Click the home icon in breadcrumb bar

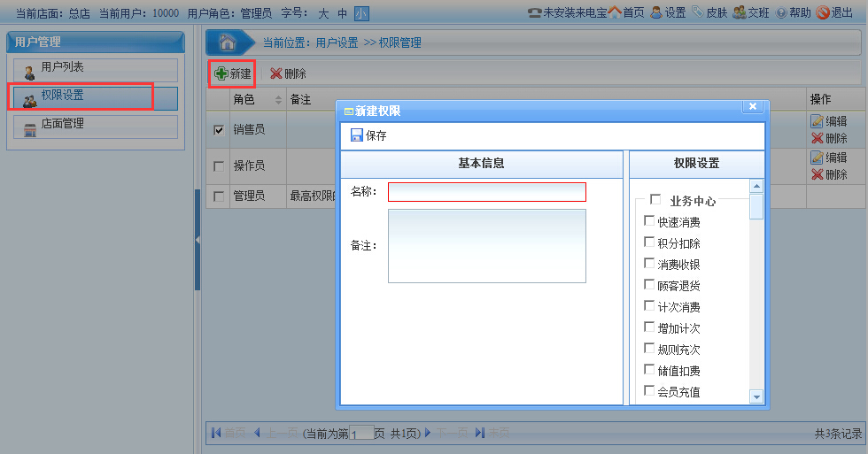pyautogui.click(x=227, y=42)
